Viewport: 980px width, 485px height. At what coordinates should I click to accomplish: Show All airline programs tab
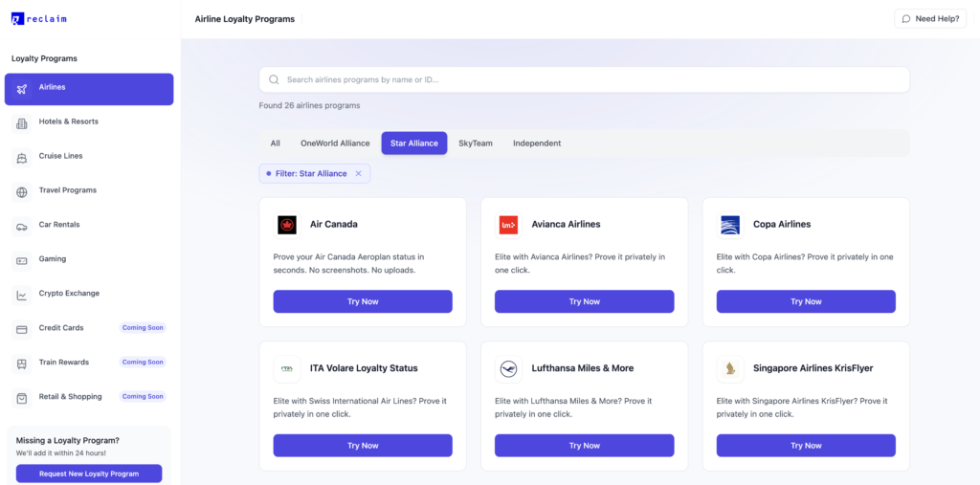coord(276,143)
